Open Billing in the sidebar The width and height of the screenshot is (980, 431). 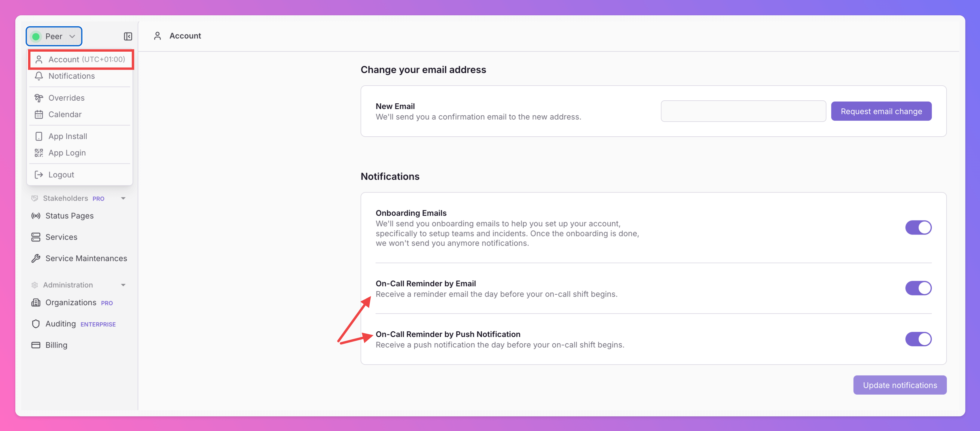pos(56,345)
